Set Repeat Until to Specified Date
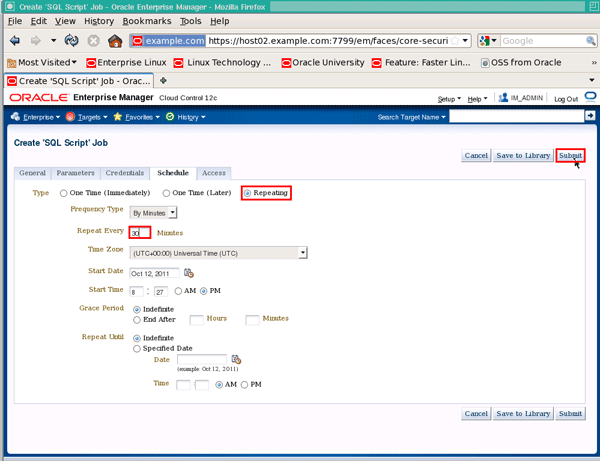This screenshot has width=600, height=461. click(137, 349)
